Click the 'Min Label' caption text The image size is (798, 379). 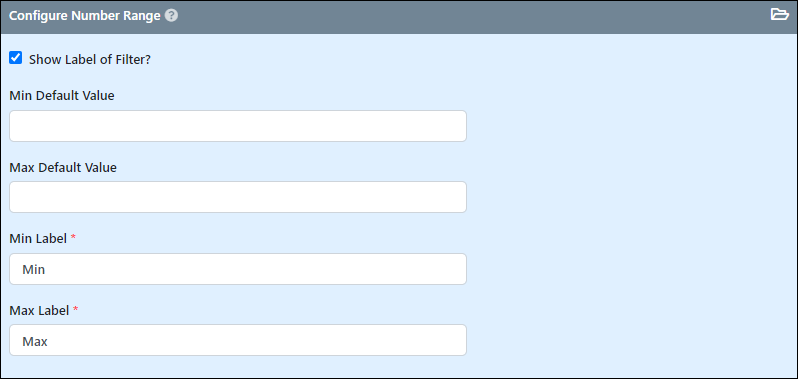coord(38,238)
